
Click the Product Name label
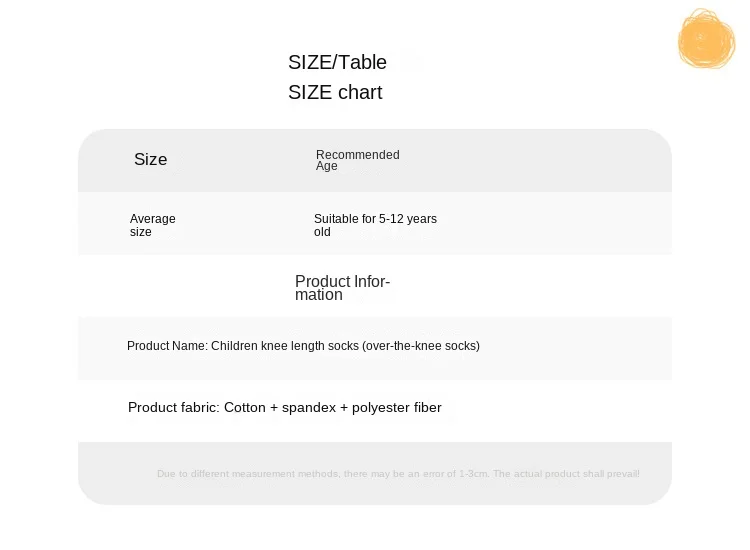pos(167,346)
